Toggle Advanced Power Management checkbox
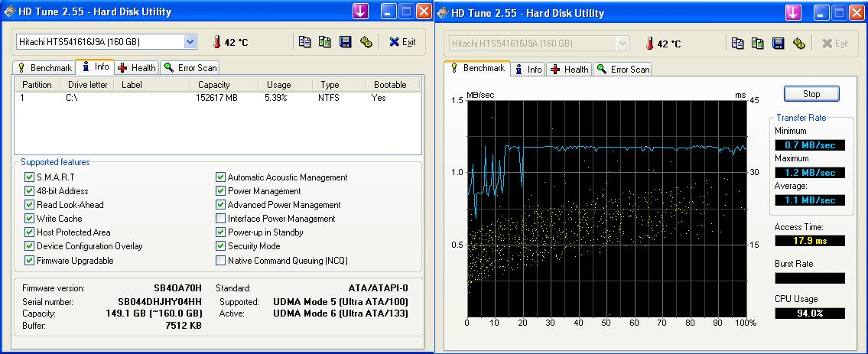Viewport: 868px width, 354px height. pyautogui.click(x=220, y=205)
